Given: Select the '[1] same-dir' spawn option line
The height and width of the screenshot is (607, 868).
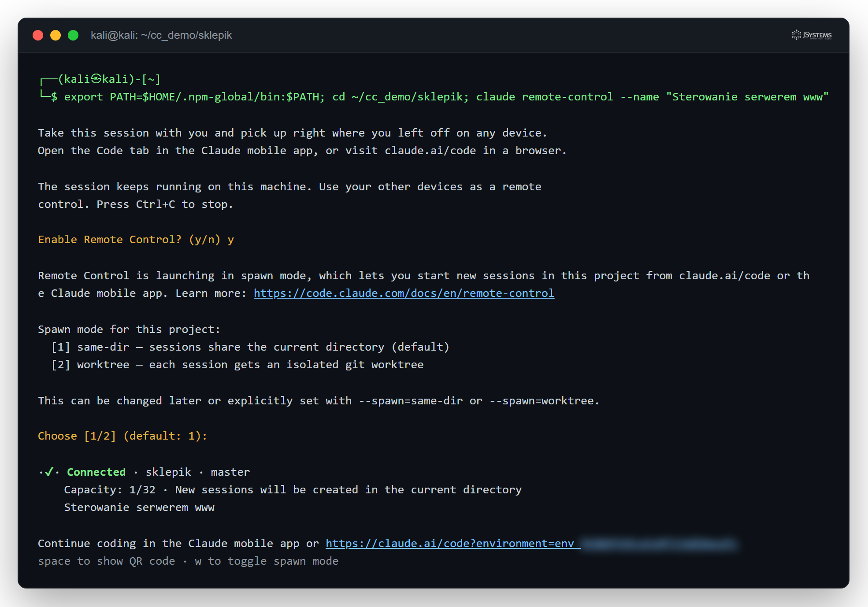Looking at the screenshot, I should click(x=250, y=347).
